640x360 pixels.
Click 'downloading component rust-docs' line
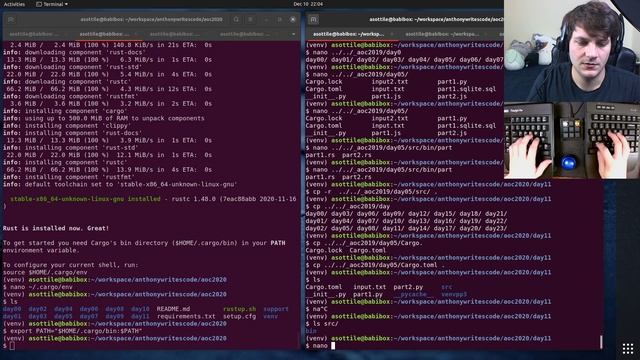(x=74, y=52)
